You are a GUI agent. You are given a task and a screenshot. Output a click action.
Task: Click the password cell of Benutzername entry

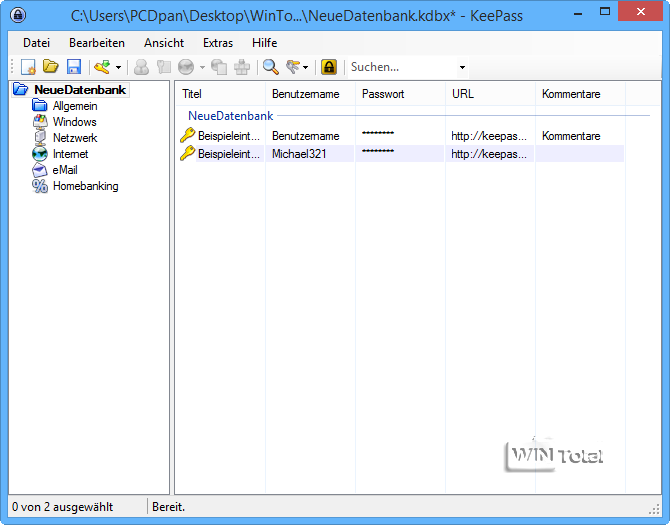click(x=400, y=136)
